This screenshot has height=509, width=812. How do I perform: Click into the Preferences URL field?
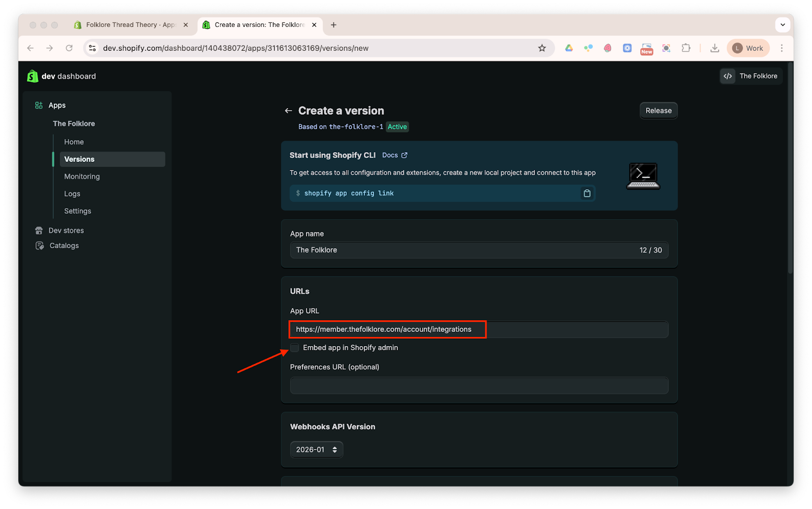click(x=479, y=386)
